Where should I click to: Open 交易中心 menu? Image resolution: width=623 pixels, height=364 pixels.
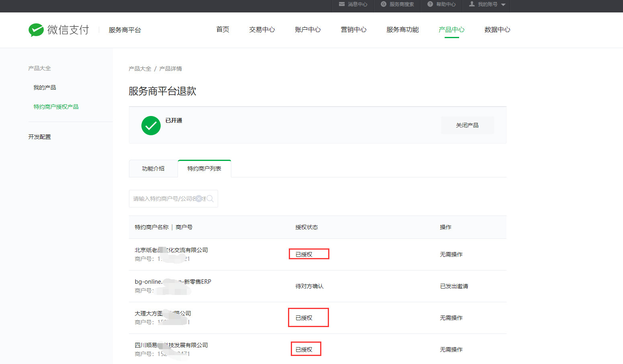(x=262, y=30)
